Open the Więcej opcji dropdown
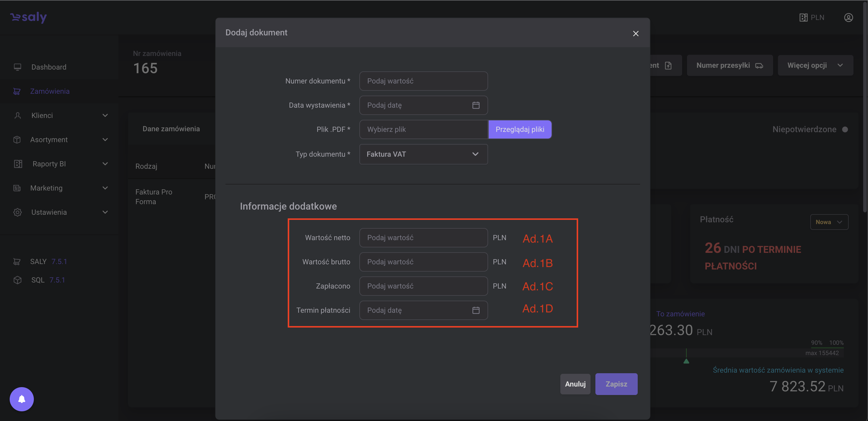The image size is (868, 421). (815, 65)
